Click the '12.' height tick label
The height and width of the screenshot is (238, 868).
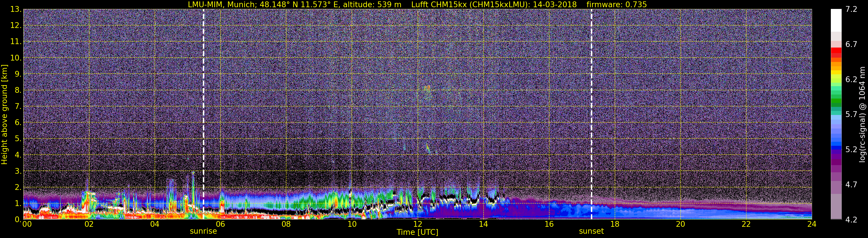(x=16, y=26)
